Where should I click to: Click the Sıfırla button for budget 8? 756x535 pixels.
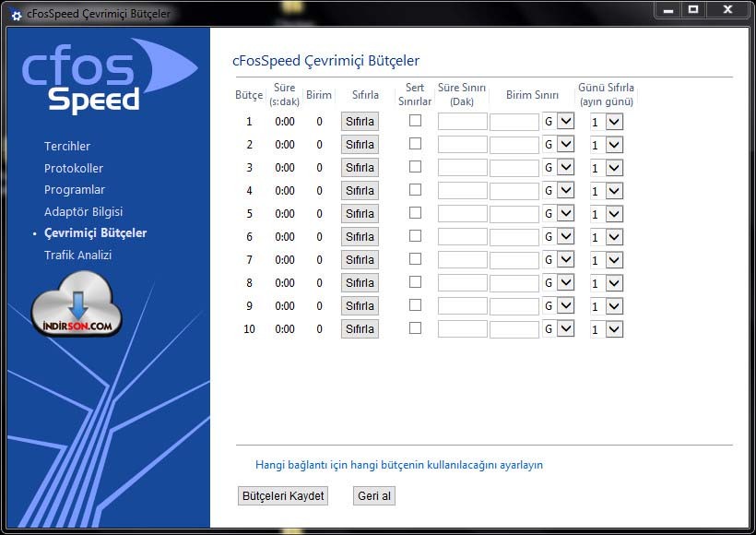[x=360, y=283]
